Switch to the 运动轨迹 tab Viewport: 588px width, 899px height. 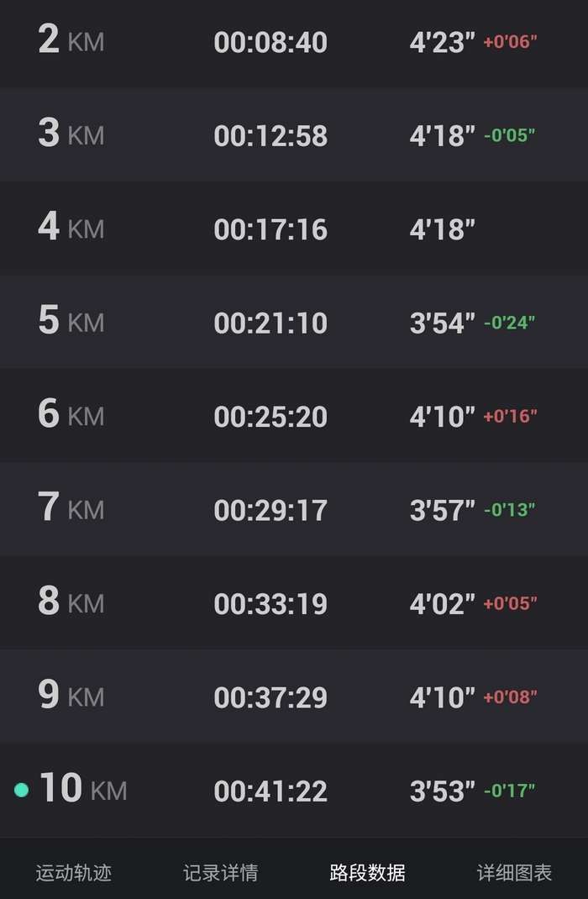73,873
